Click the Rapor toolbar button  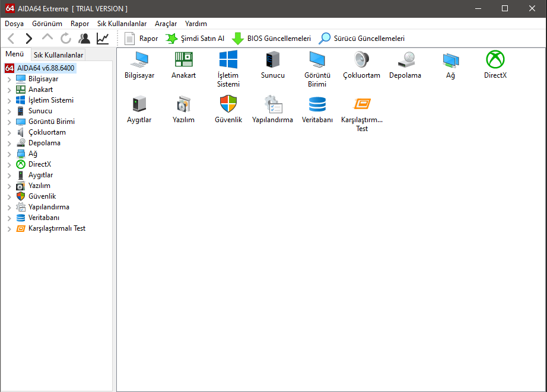(x=141, y=39)
